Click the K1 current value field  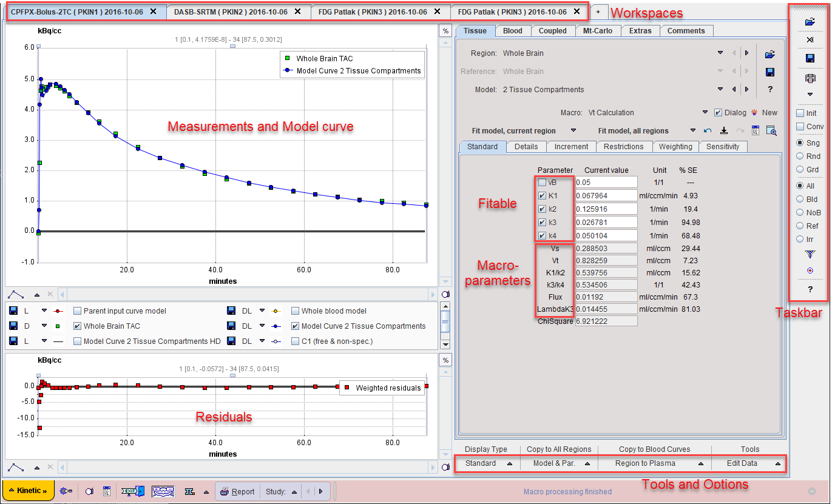606,196
